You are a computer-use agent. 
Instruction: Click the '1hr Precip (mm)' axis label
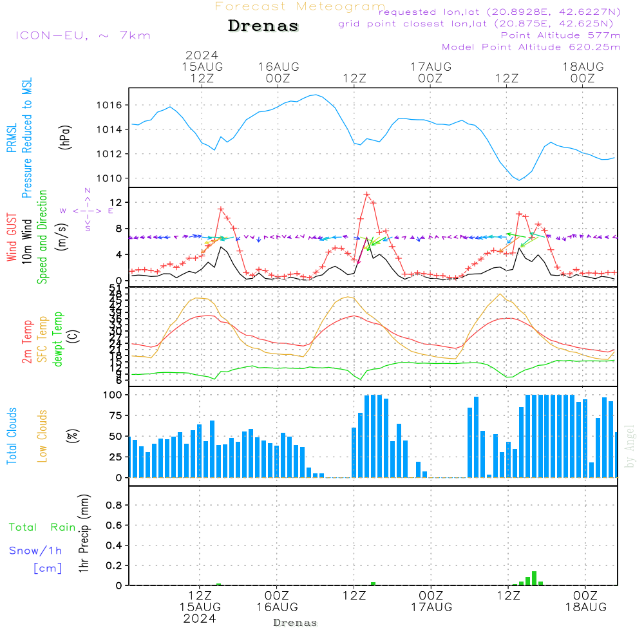84,533
